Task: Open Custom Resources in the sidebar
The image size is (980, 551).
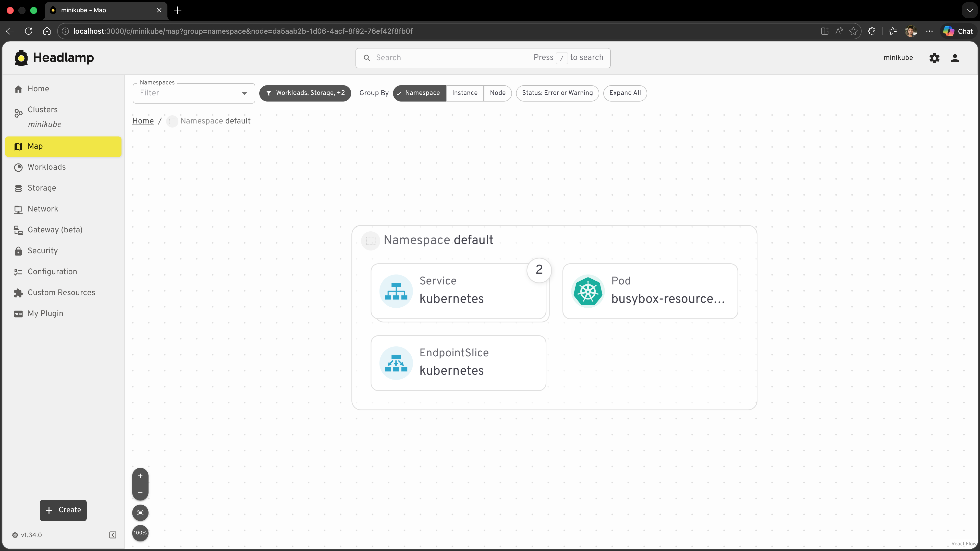Action: tap(61, 293)
